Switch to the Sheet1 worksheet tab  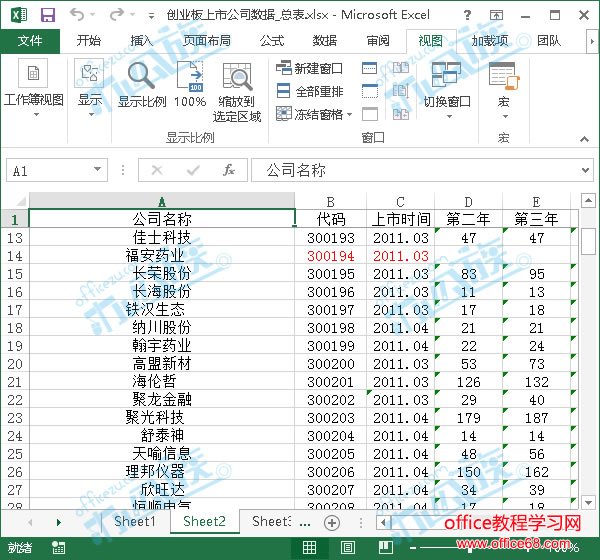point(134,521)
